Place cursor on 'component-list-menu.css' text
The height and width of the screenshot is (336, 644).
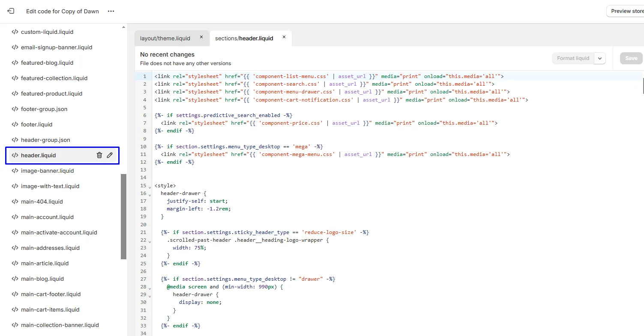click(x=291, y=76)
